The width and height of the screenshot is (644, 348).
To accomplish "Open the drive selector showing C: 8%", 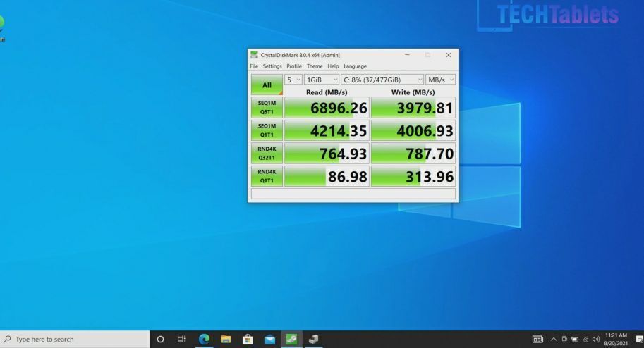I will point(382,80).
